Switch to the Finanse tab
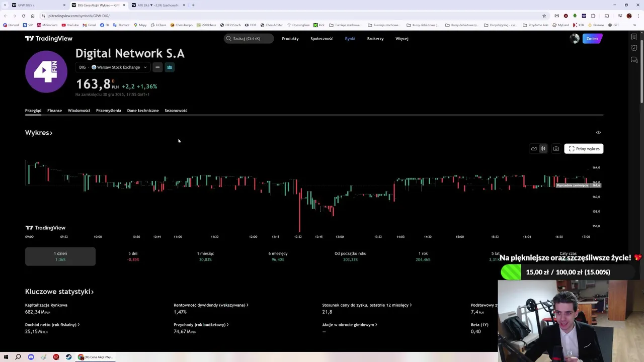This screenshot has height=362, width=644. 54,111
